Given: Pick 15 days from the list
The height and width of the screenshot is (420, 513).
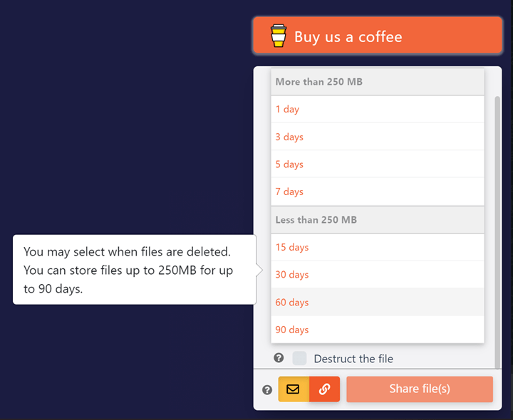Looking at the screenshot, I should pos(378,247).
